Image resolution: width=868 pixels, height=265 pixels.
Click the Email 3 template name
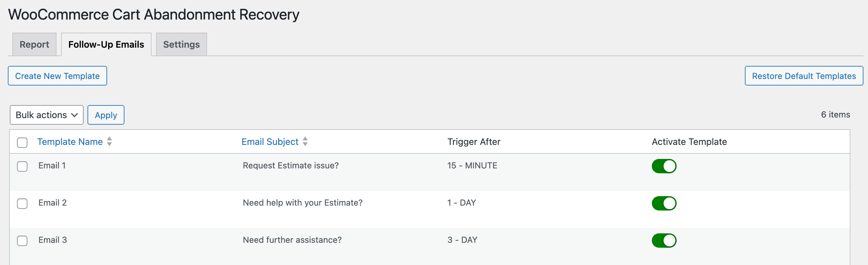pos(53,240)
